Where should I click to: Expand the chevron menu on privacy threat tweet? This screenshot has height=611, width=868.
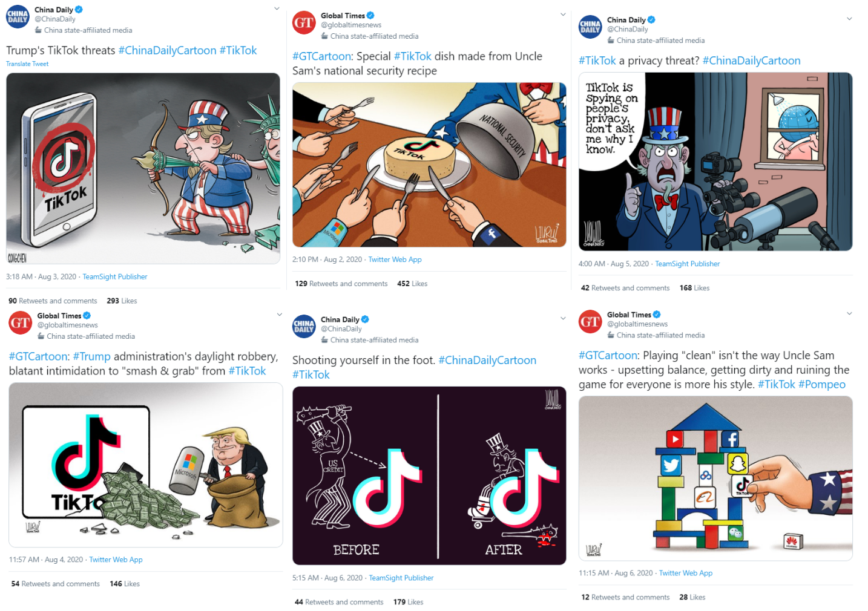coord(849,19)
